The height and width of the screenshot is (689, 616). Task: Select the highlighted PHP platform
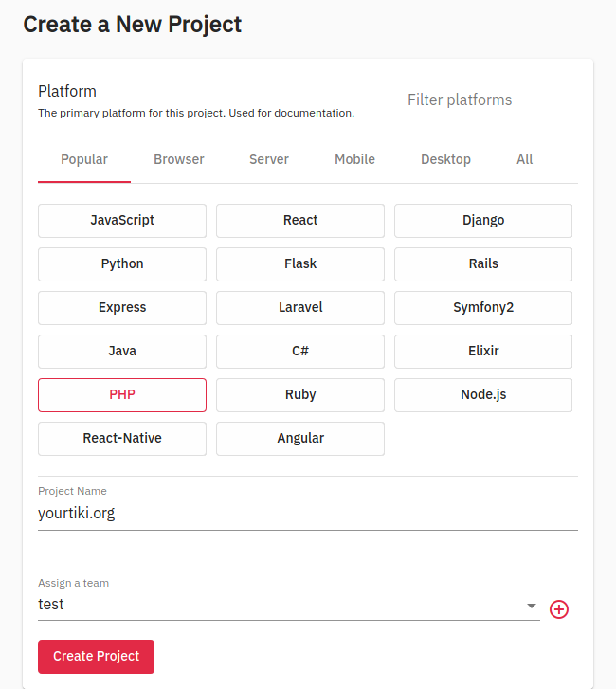tap(122, 394)
